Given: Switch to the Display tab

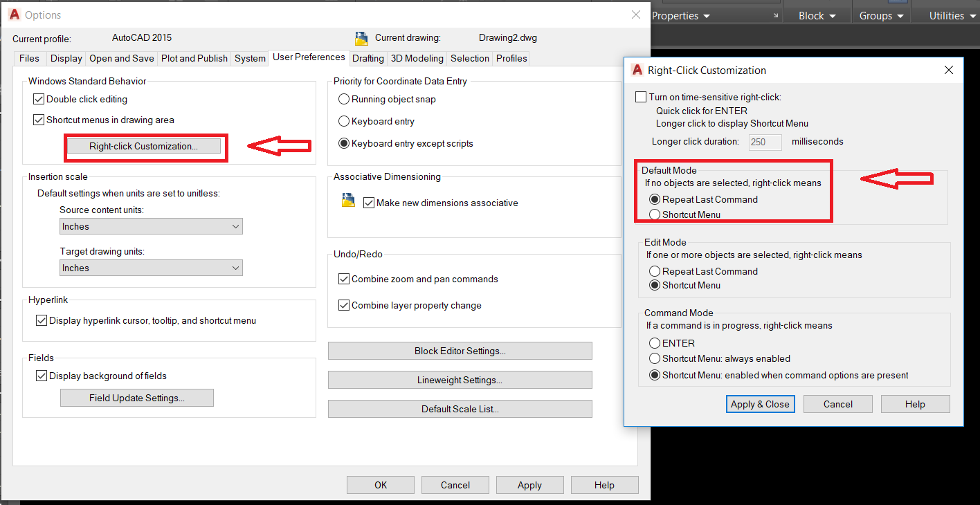Looking at the screenshot, I should [66, 58].
